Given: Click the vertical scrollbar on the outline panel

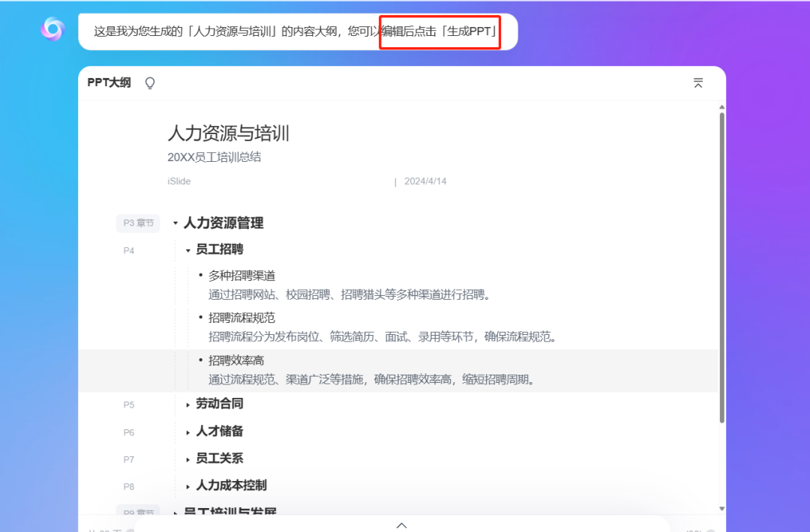Looking at the screenshot, I should [721, 300].
